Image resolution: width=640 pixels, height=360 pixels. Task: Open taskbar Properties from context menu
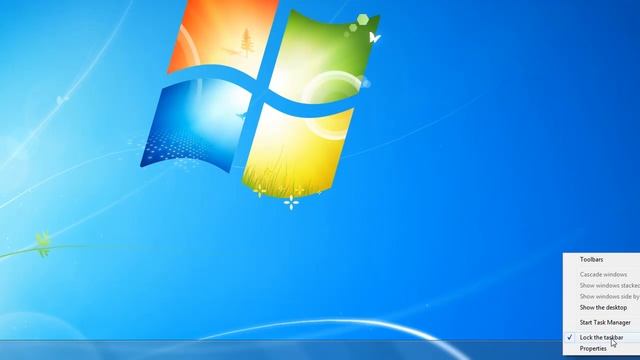602,349
